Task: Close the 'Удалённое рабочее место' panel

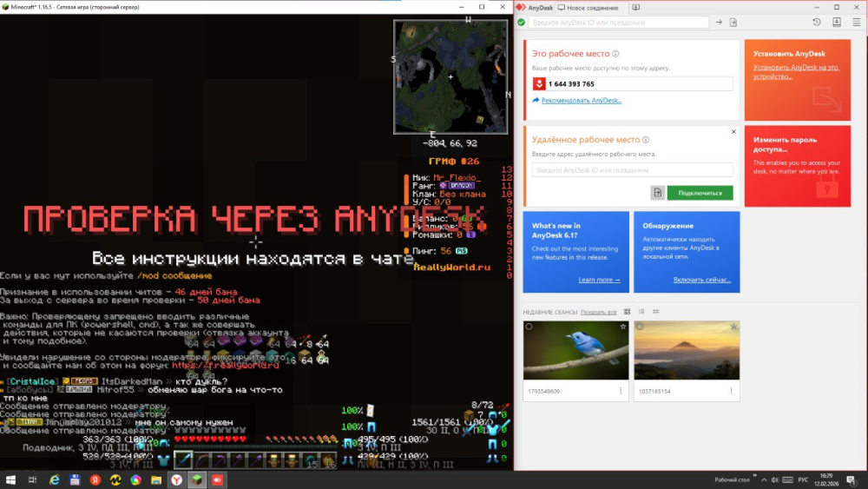Action: pos(733,132)
